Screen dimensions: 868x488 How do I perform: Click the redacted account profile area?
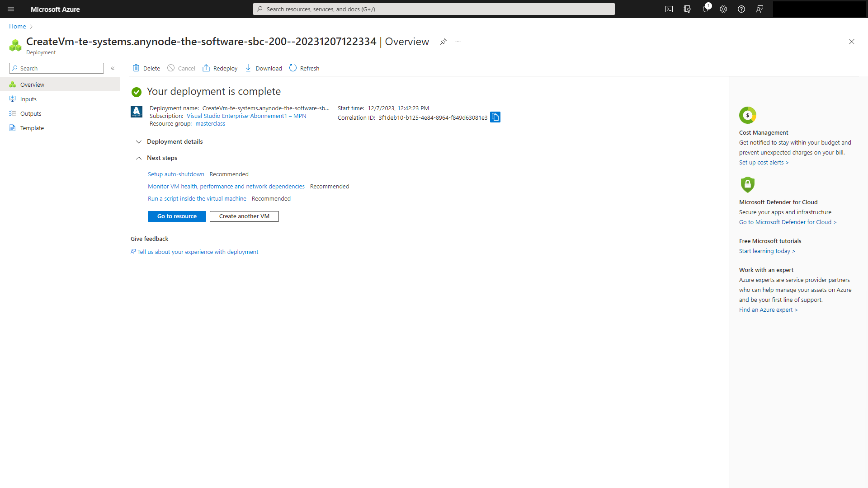tap(819, 9)
